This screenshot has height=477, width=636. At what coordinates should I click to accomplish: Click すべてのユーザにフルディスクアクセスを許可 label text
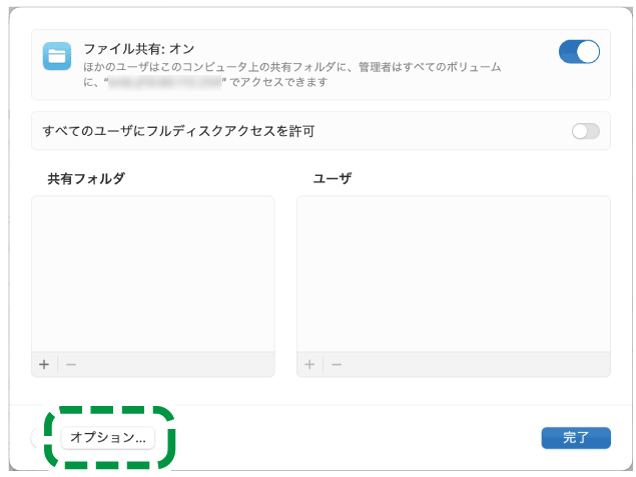[x=178, y=131]
